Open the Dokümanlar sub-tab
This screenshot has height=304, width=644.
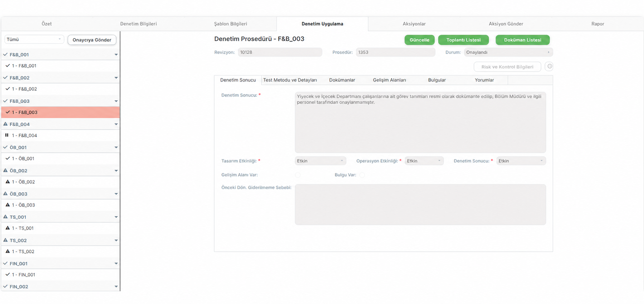point(342,80)
